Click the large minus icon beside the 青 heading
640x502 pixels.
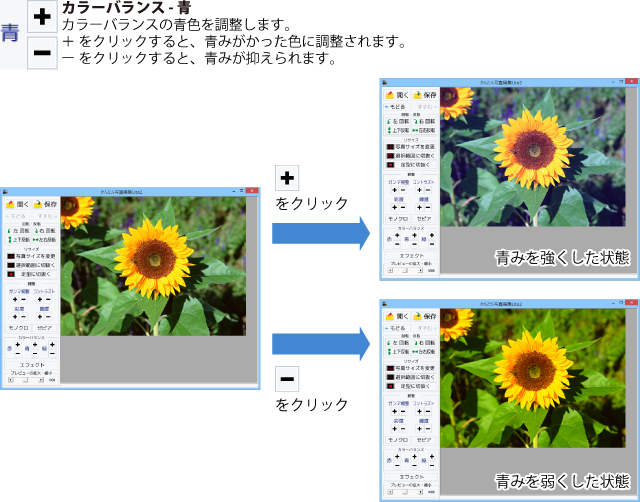click(42, 52)
